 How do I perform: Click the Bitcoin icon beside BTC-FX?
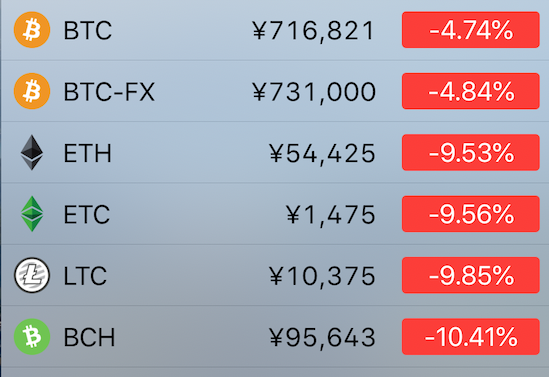(x=32, y=91)
